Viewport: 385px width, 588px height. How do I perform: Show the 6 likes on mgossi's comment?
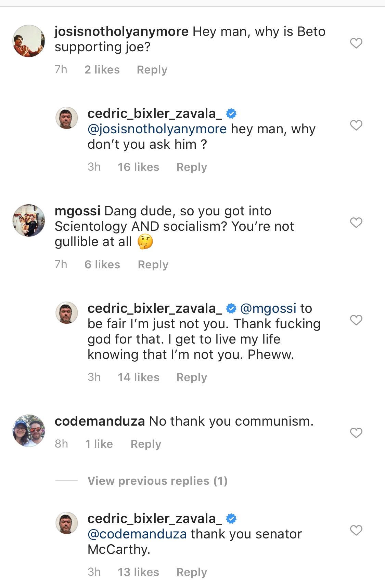pos(102,265)
